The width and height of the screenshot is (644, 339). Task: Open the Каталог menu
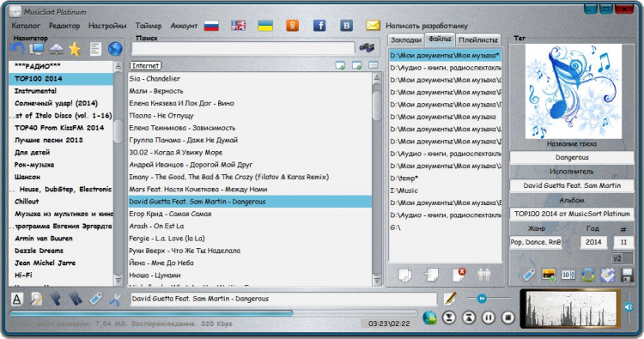click(26, 26)
